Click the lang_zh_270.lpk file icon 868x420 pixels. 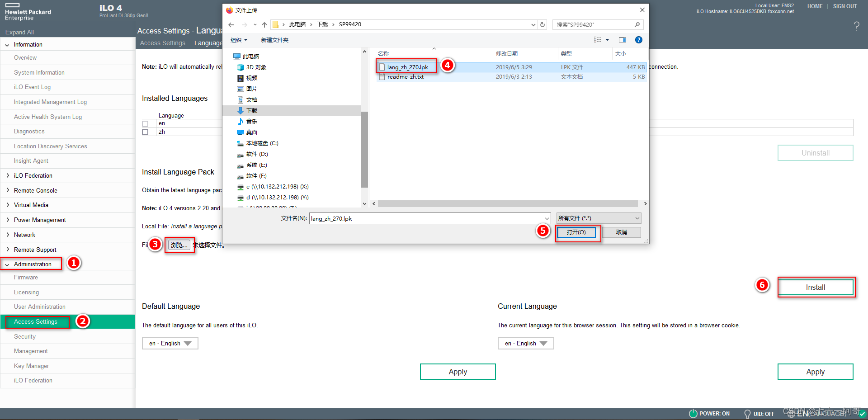[x=382, y=67]
